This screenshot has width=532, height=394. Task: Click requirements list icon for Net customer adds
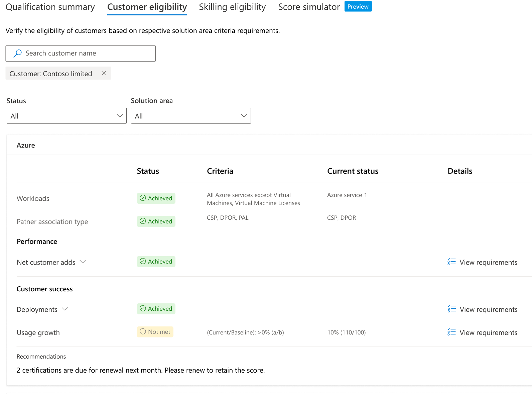[451, 262]
